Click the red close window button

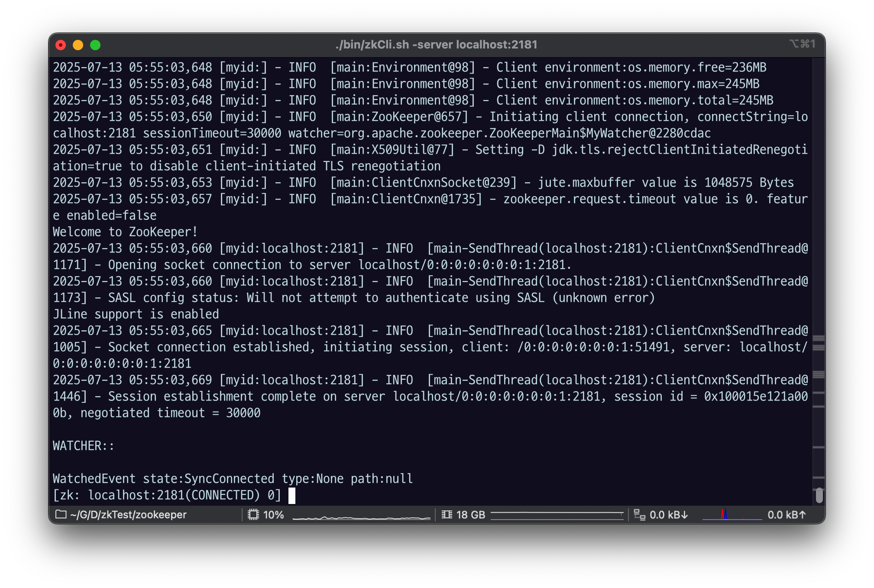click(x=61, y=45)
